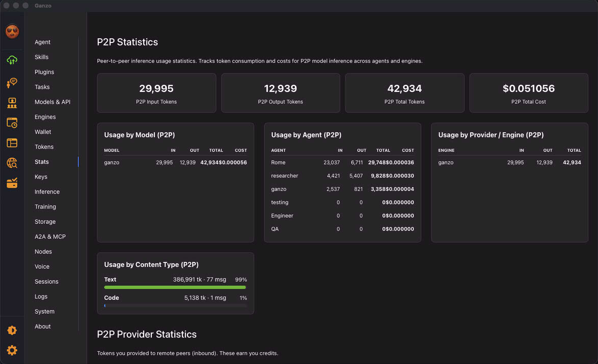Go to the Inference section
This screenshot has height=364, width=598.
click(47, 192)
